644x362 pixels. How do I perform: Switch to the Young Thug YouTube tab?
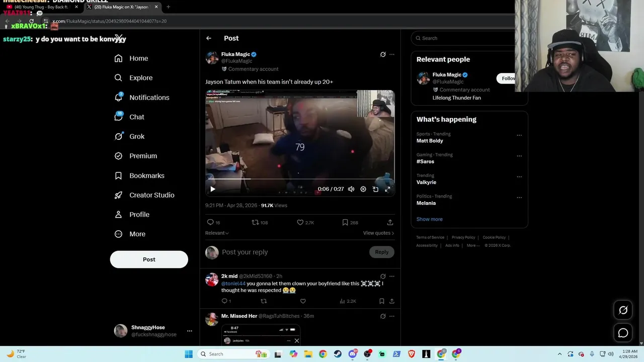click(41, 7)
